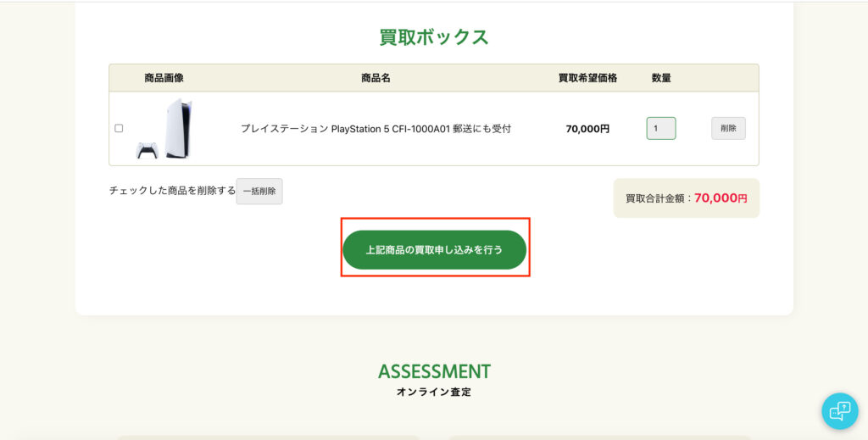868x440 pixels.
Task: Tick the PlayStation 5 item checkbox
Action: 119,128
